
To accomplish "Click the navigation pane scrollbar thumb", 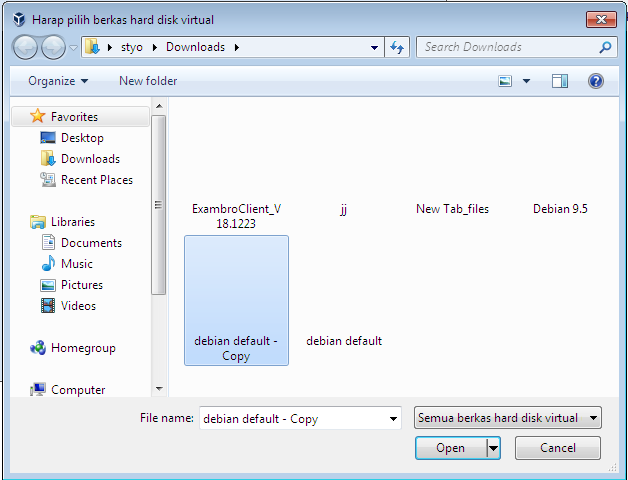I will (x=159, y=205).
